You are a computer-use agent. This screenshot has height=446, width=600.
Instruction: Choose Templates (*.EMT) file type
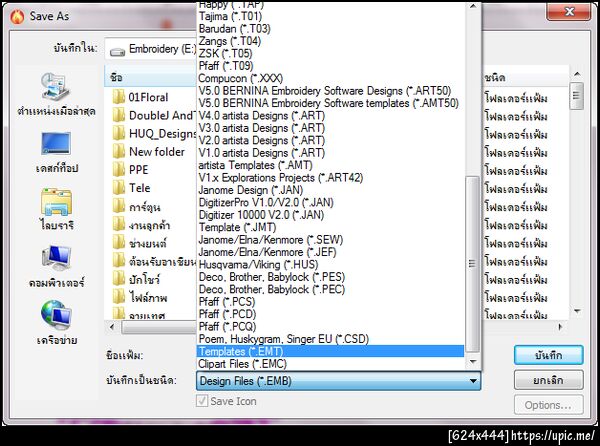330,351
